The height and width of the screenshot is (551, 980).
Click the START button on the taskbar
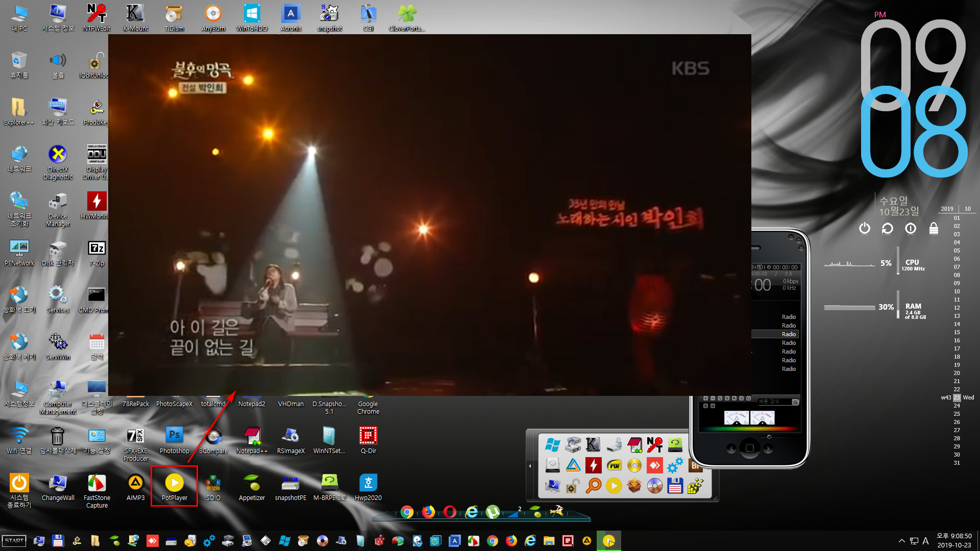[14, 541]
